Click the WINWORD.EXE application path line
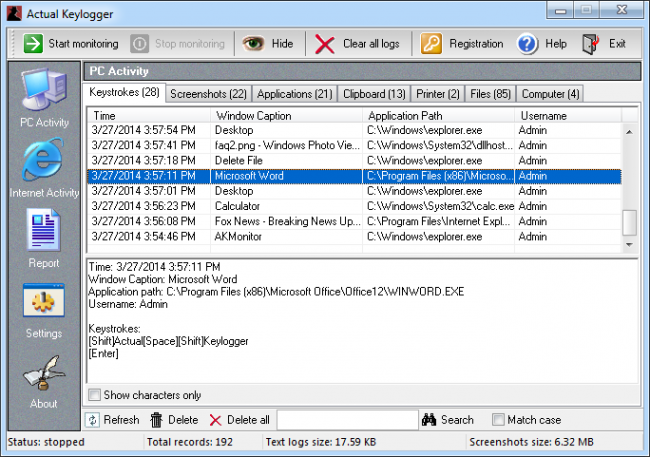This screenshot has width=650, height=457. 276,292
